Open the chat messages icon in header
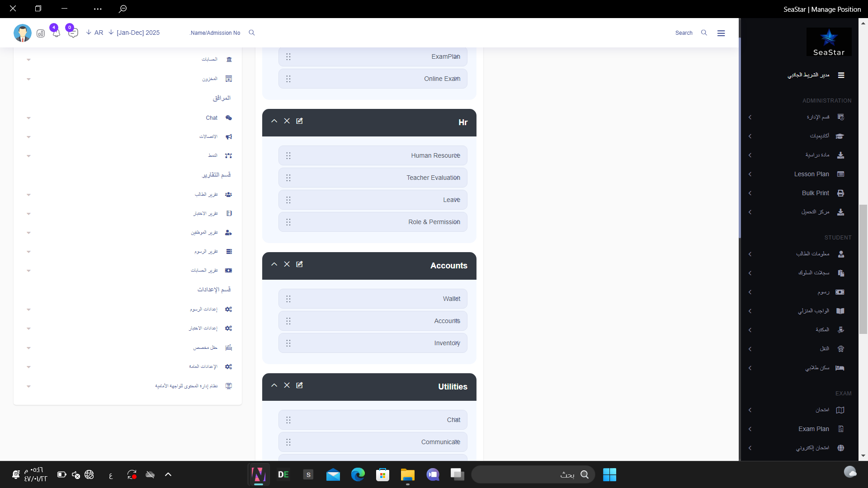Screen dimensions: 868x488 coord(73,33)
